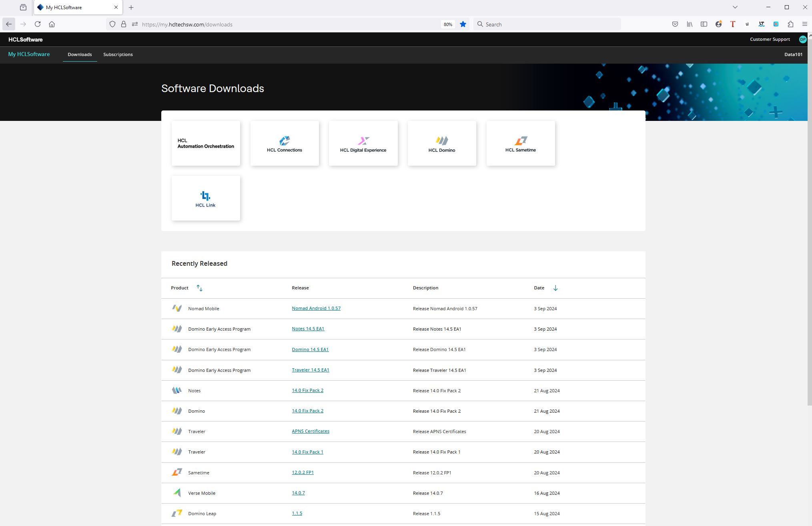Click the bookmark star in the address bar

463,24
